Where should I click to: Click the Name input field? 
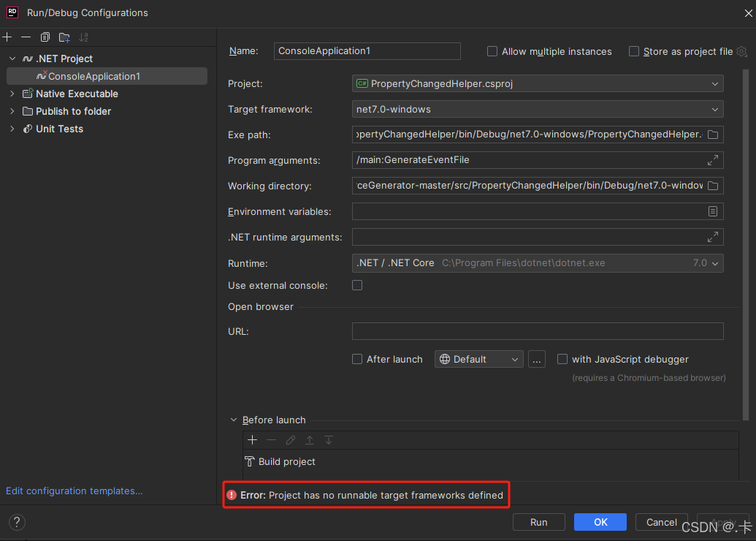pyautogui.click(x=367, y=51)
